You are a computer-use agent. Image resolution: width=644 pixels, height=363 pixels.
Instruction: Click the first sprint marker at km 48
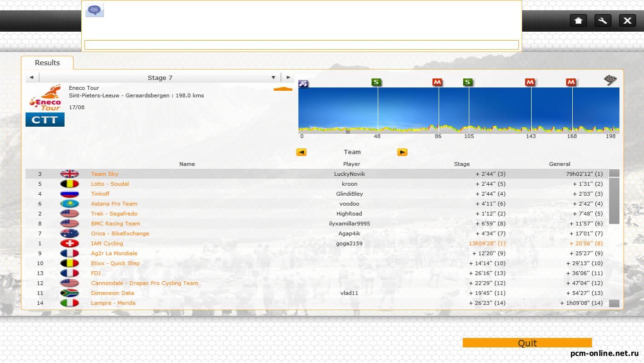pos(376,82)
